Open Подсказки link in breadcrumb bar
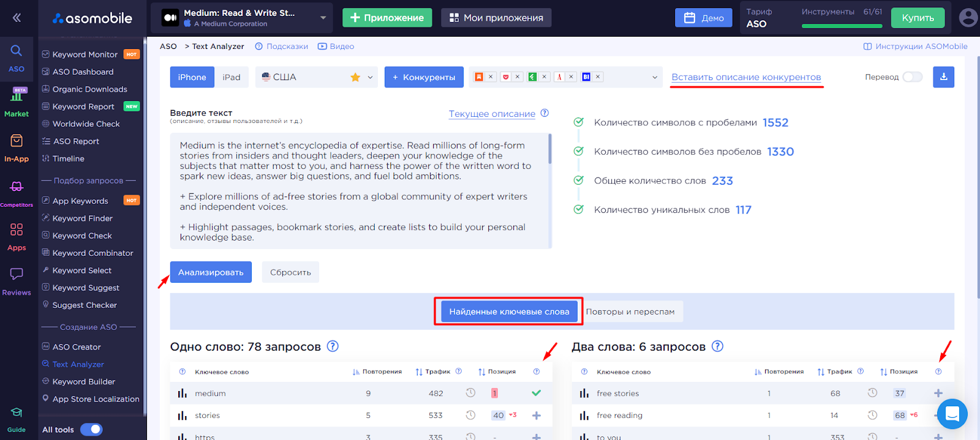 tap(282, 47)
